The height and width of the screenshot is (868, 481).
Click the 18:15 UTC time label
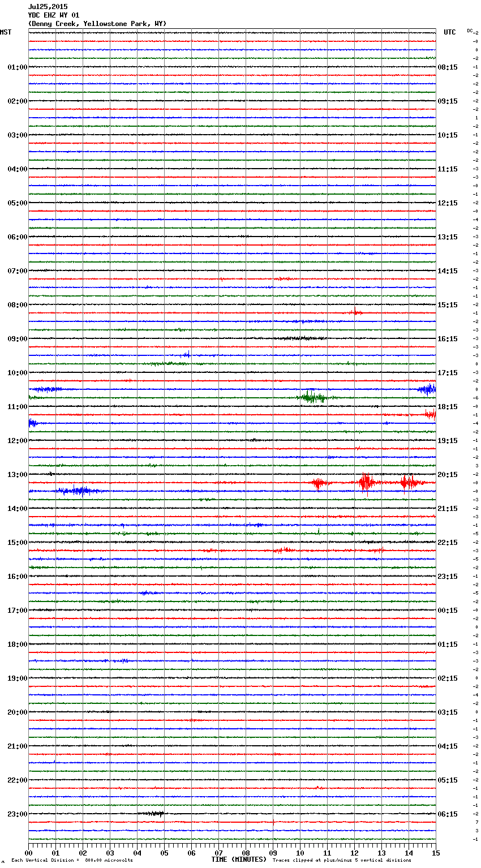[448, 407]
